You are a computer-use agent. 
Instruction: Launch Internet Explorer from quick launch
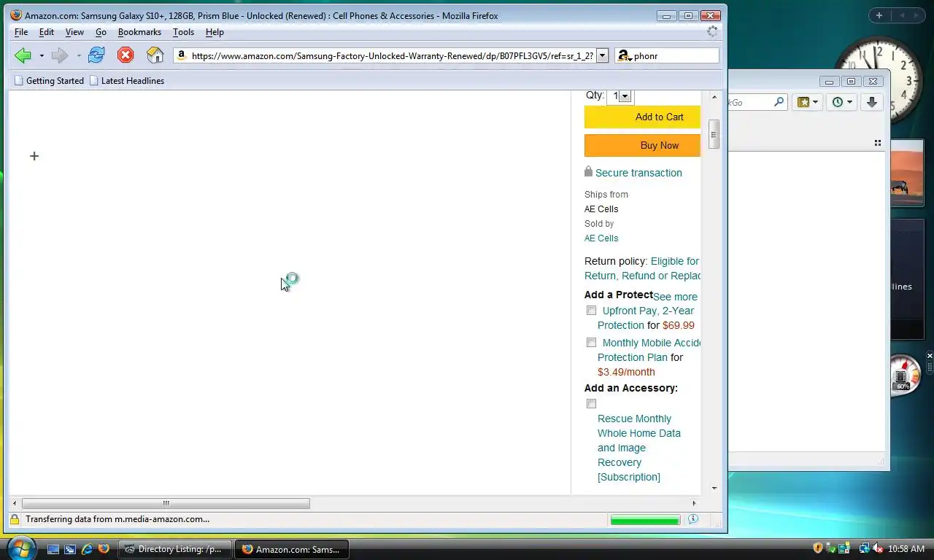[87, 549]
